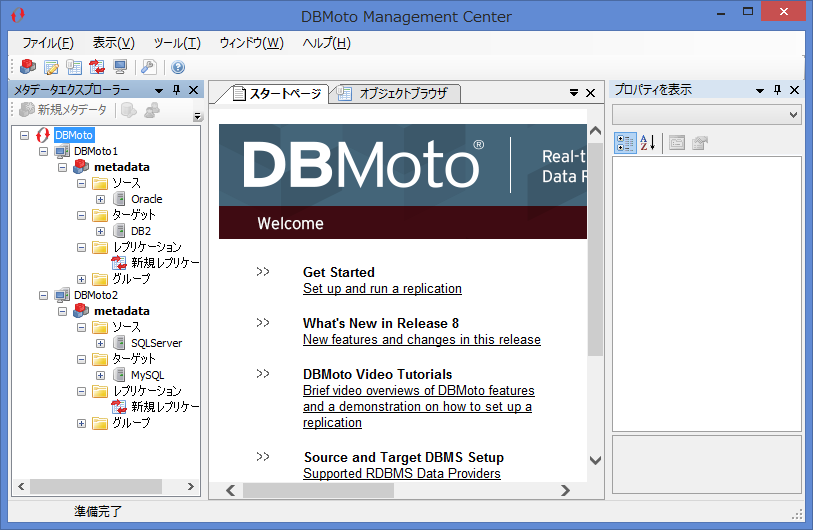Select 新規レプリケー replication under DBMoto1
This screenshot has width=813, height=530.
tap(165, 263)
